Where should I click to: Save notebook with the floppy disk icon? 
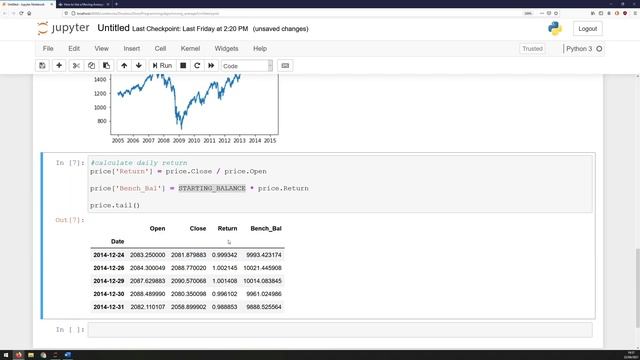(42, 66)
